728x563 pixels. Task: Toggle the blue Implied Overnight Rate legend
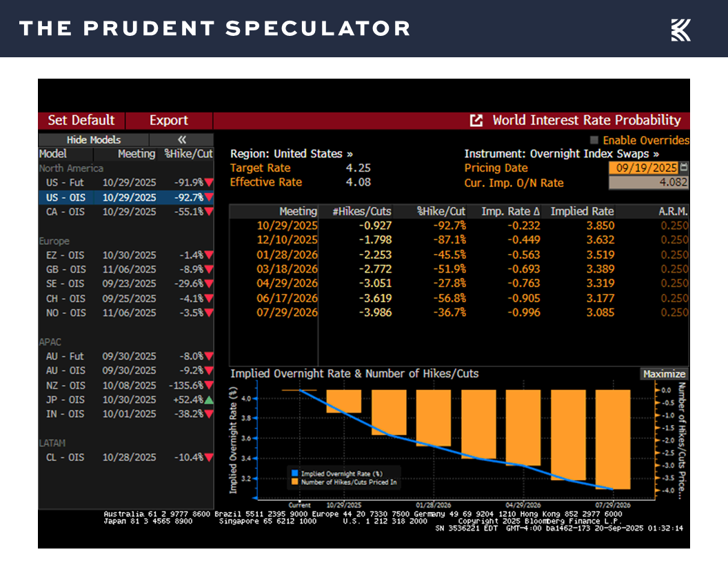294,474
